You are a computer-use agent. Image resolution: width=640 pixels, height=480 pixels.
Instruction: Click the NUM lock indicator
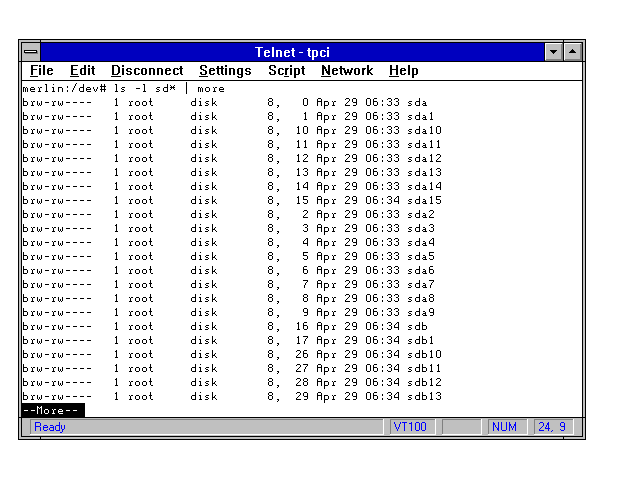click(x=504, y=427)
